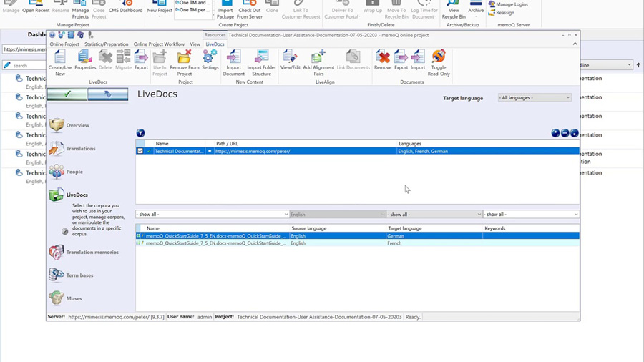This screenshot has width=644, height=362.
Task: Click Import Document in the New Content group
Action: click(234, 63)
